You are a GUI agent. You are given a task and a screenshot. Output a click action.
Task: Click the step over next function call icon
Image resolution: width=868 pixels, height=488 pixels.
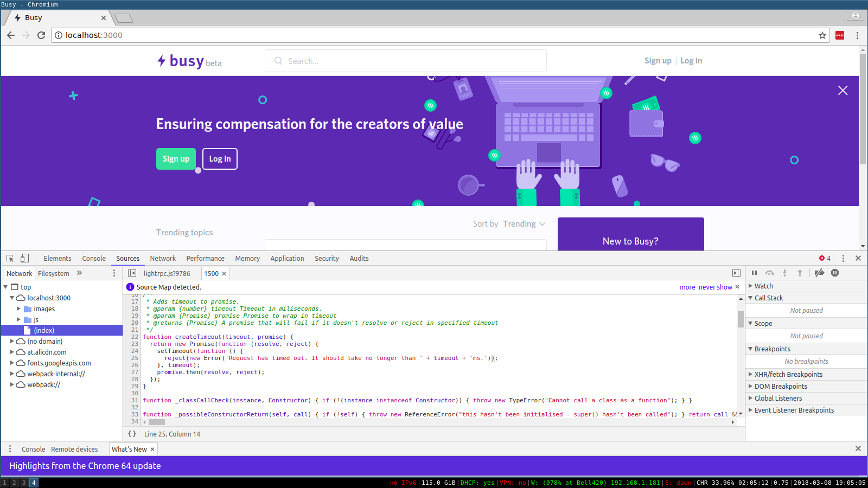click(x=769, y=273)
